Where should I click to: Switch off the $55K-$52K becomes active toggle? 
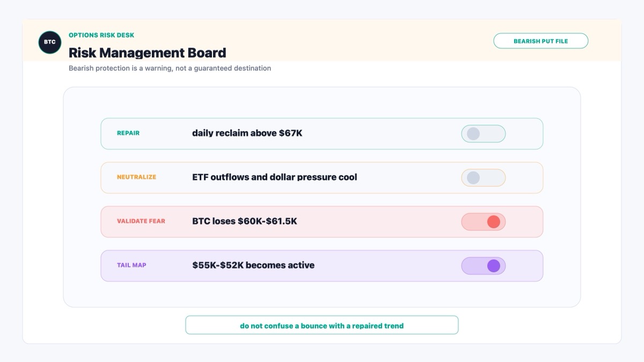click(483, 265)
